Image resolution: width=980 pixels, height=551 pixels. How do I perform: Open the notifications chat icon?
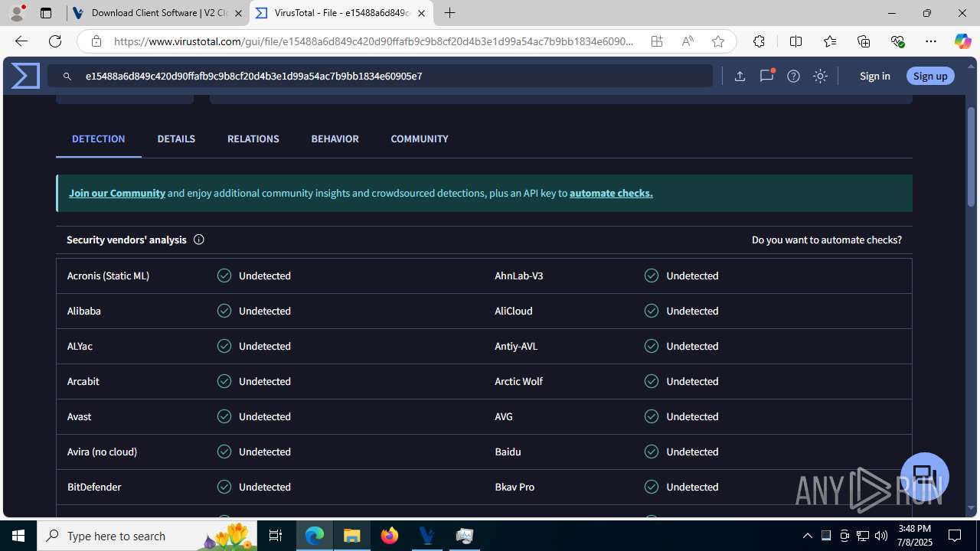[x=766, y=76]
